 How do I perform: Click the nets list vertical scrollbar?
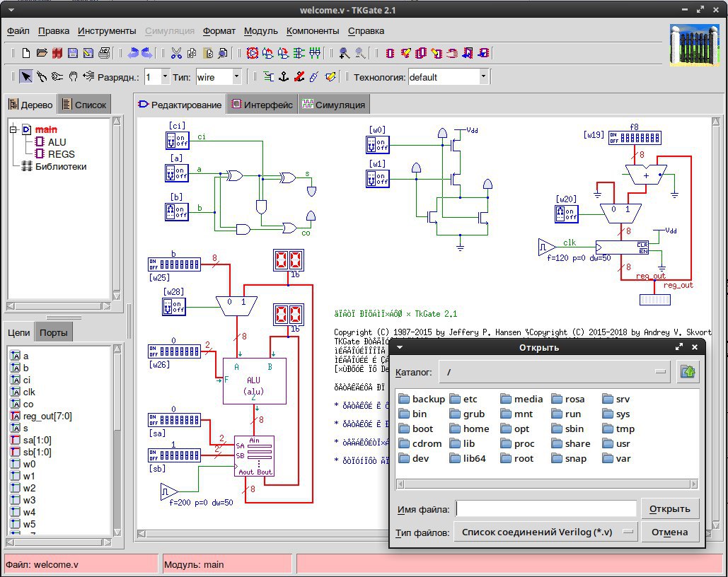click(x=117, y=441)
